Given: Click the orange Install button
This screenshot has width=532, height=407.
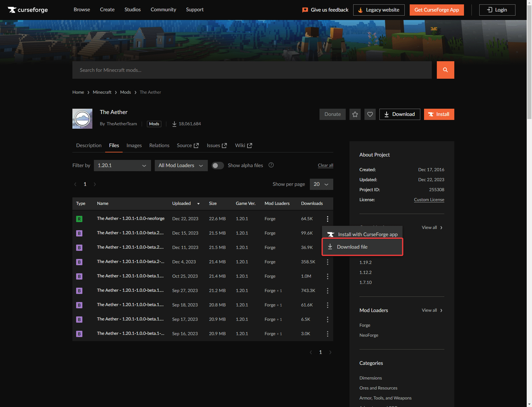Looking at the screenshot, I should pyautogui.click(x=439, y=114).
